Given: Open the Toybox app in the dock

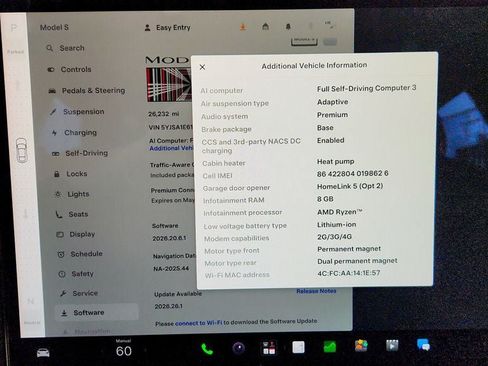Looking at the screenshot, I should [361, 345].
